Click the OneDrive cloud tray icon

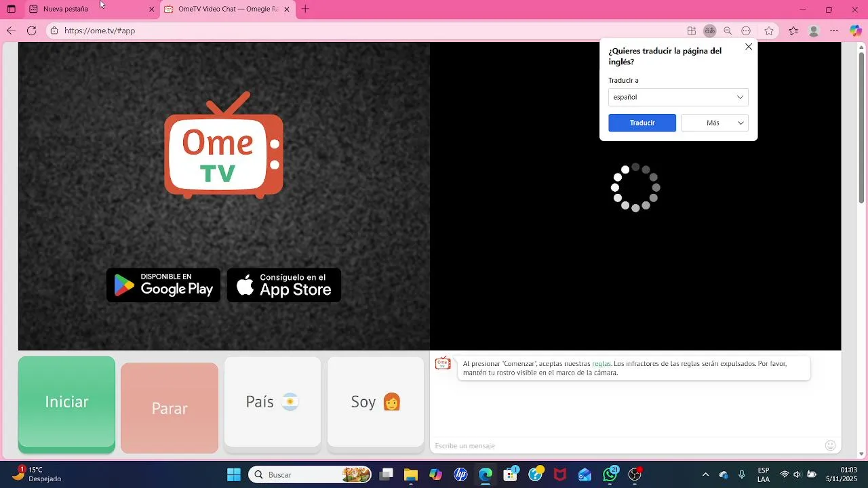click(724, 474)
